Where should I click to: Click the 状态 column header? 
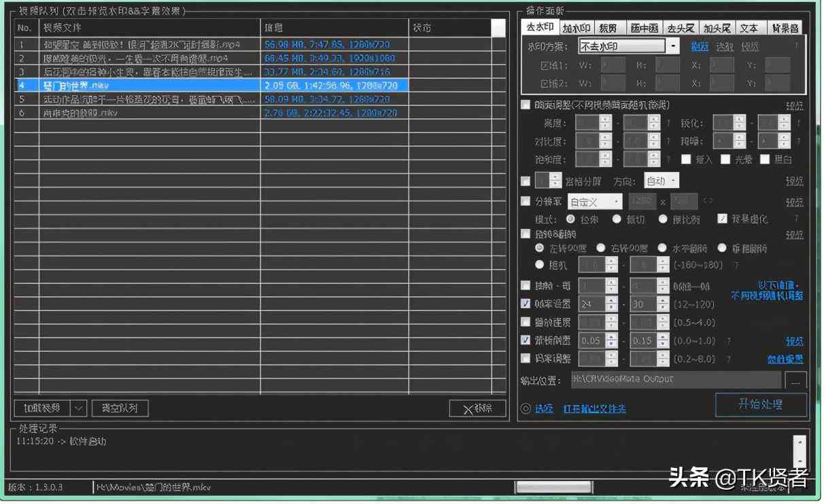point(449,28)
